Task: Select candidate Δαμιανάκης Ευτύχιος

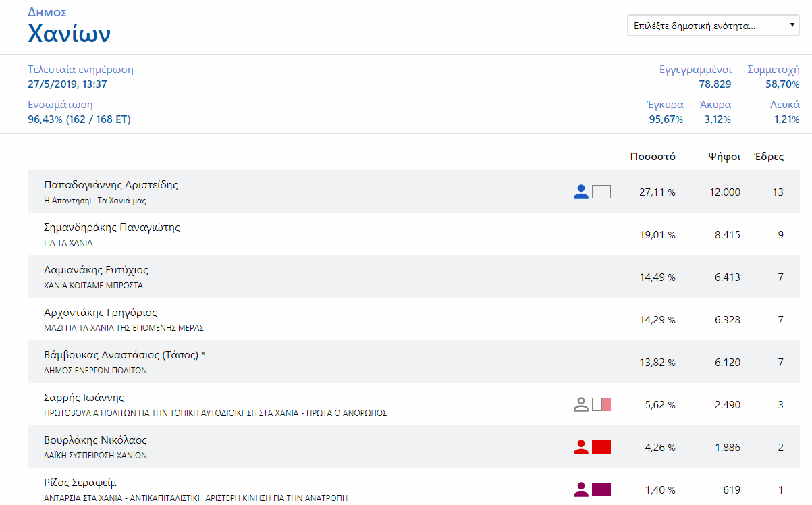Action: (96, 270)
